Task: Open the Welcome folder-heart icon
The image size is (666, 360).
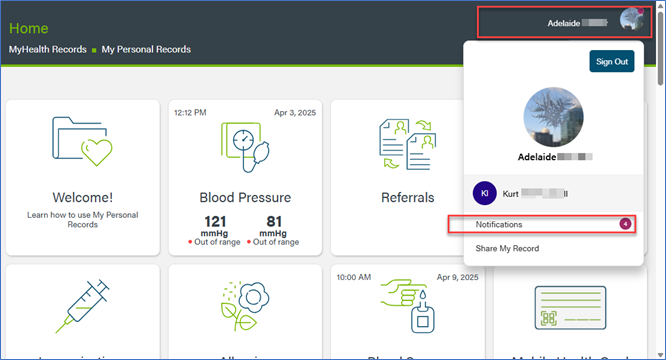Action: (82, 141)
